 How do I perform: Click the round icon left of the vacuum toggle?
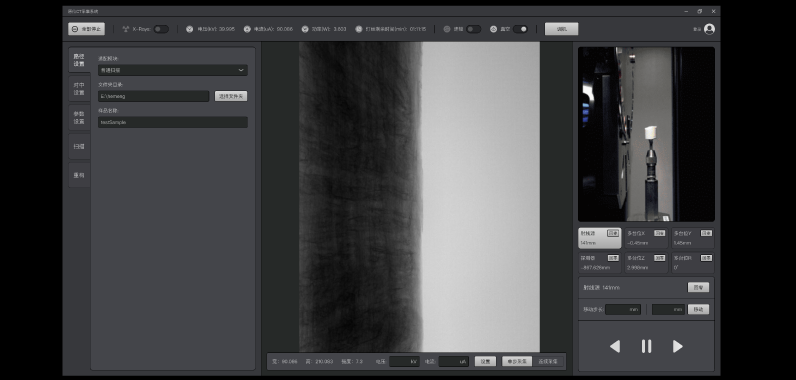tap(493, 29)
